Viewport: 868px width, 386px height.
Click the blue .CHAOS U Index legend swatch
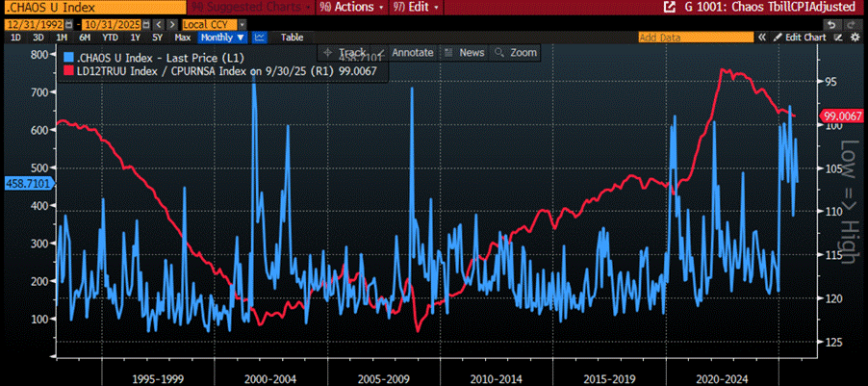click(x=68, y=58)
